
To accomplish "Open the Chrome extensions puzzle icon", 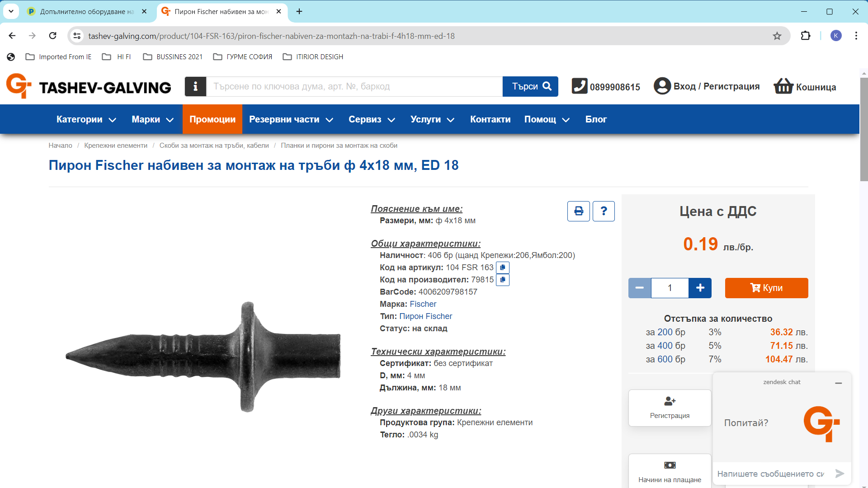I will 806,36.
